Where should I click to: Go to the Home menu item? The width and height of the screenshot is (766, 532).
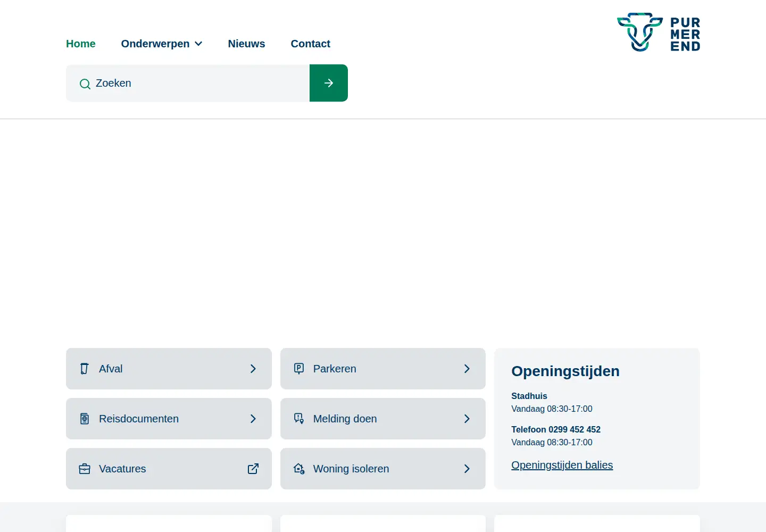pyautogui.click(x=81, y=44)
